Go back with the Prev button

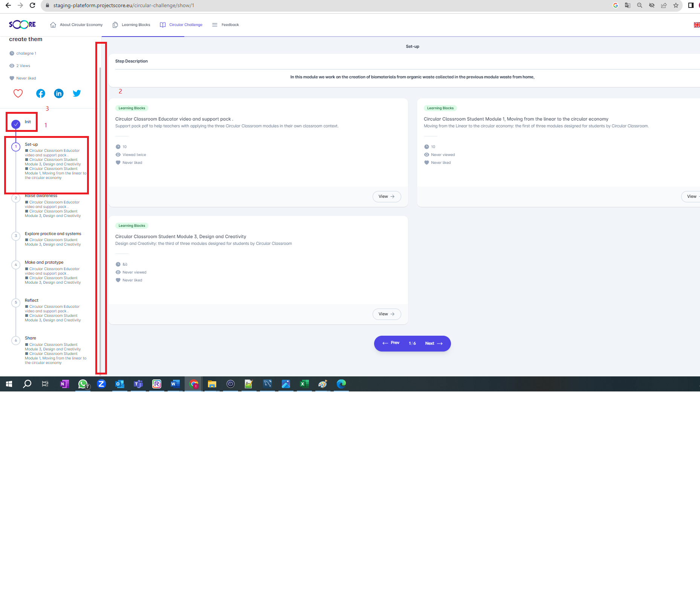point(391,343)
